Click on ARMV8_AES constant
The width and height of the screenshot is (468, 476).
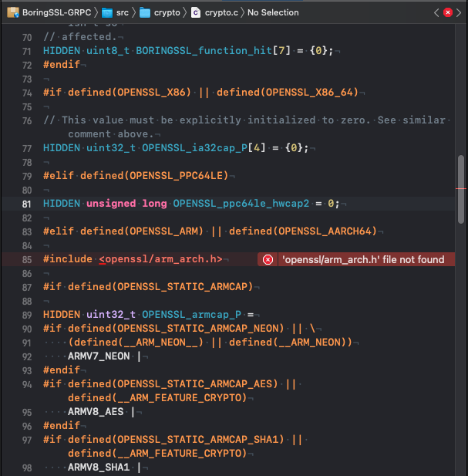tap(96, 412)
